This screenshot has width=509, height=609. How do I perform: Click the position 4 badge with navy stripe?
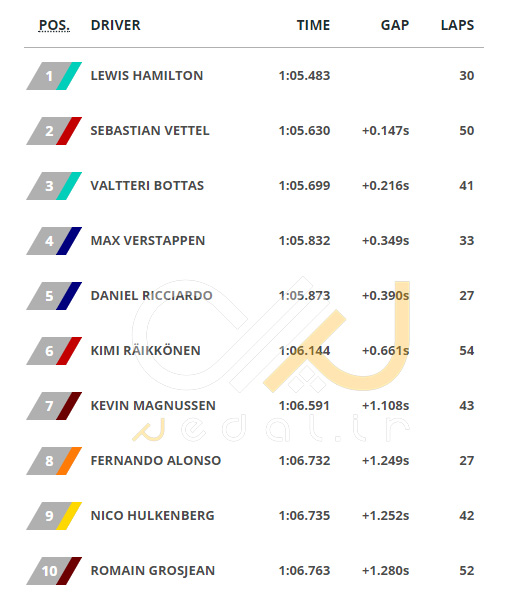point(54,241)
